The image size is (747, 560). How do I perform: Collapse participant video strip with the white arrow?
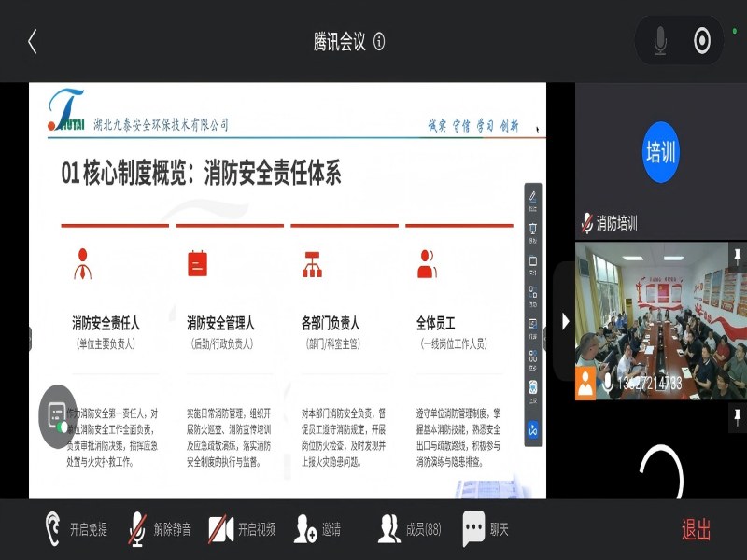565,321
